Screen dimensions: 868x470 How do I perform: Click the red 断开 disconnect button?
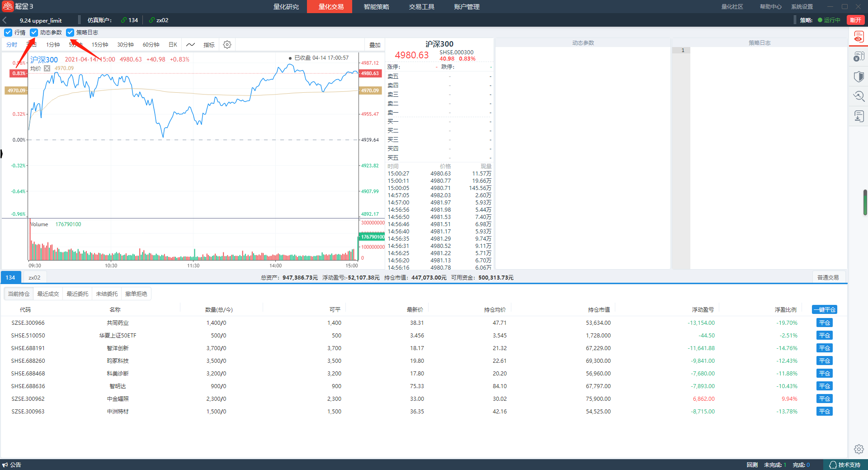855,20
